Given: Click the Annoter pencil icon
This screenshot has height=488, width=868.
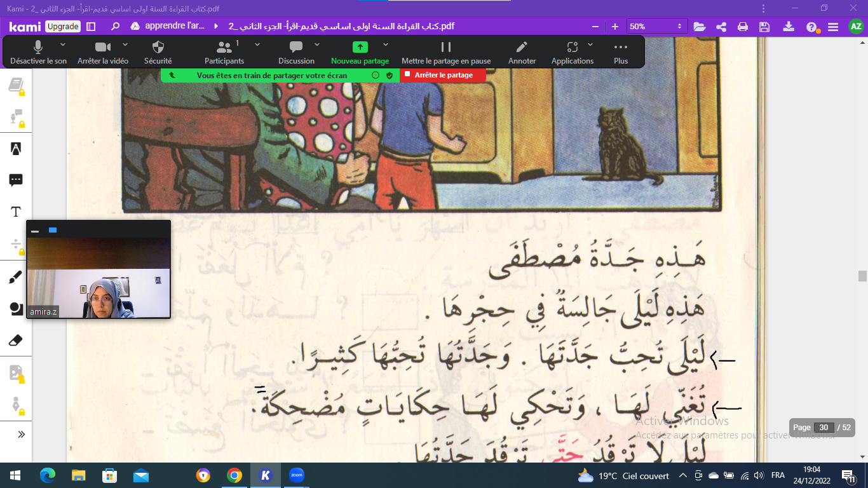Looking at the screenshot, I should pos(522,48).
